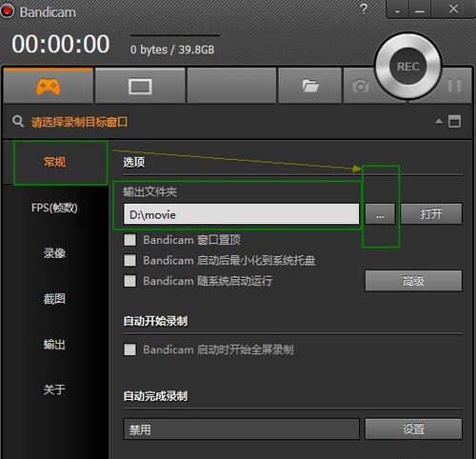Enable 启动时开始全屏录制 checkbox
Image resolution: width=476 pixels, height=459 pixels.
[129, 349]
